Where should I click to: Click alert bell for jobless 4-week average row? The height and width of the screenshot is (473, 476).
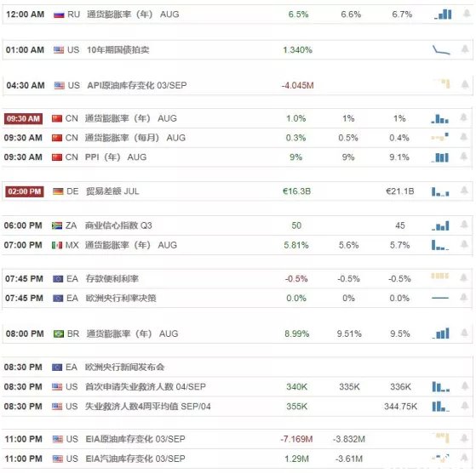pyautogui.click(x=465, y=406)
